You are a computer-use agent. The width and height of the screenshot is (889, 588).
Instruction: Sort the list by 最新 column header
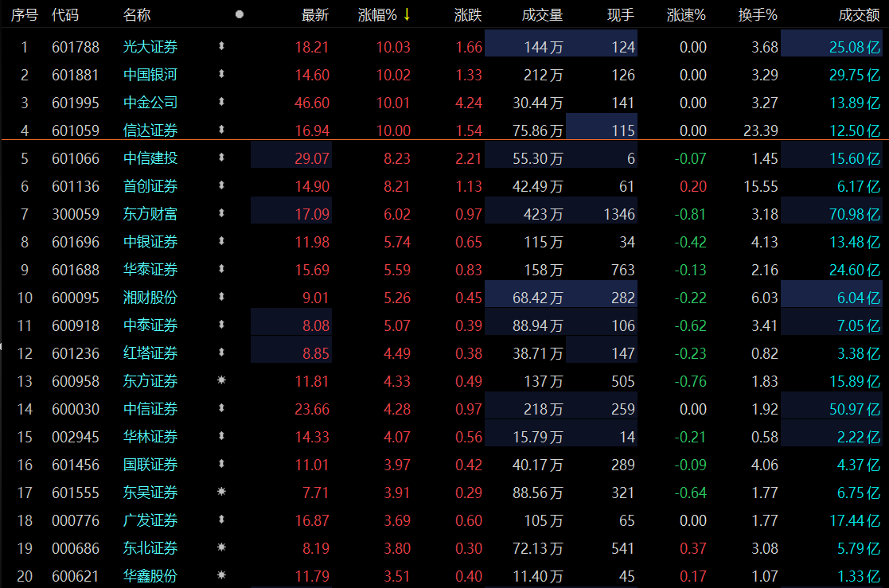pyautogui.click(x=315, y=15)
